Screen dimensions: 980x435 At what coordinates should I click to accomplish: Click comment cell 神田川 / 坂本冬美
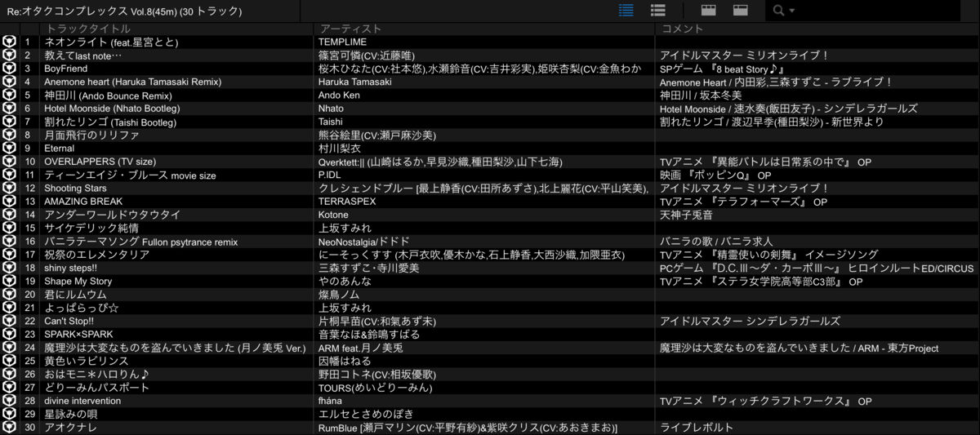coord(701,95)
